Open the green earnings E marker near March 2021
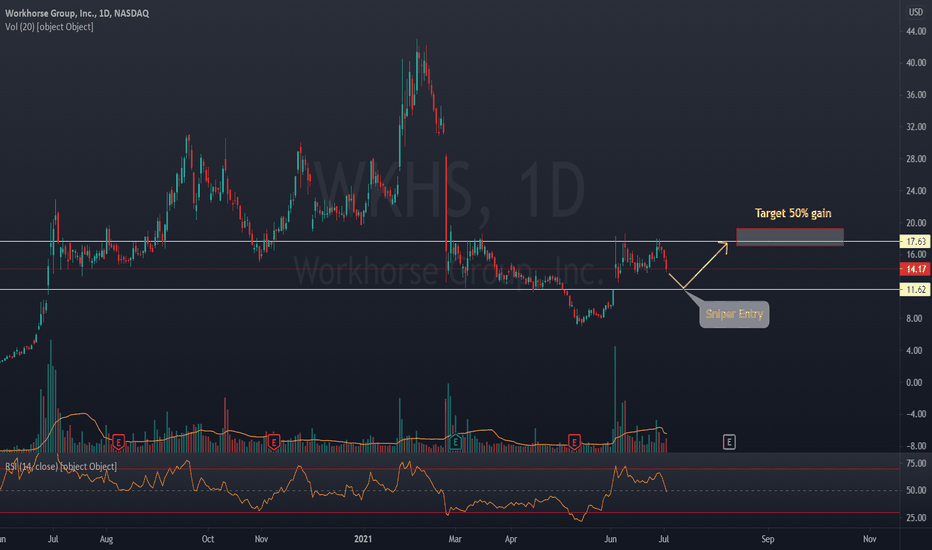 coord(455,442)
